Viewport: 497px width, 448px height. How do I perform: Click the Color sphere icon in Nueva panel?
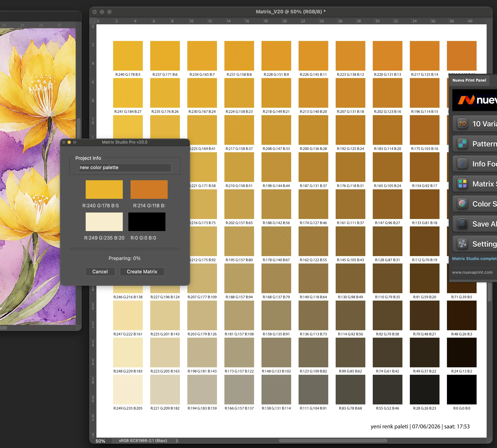point(462,204)
